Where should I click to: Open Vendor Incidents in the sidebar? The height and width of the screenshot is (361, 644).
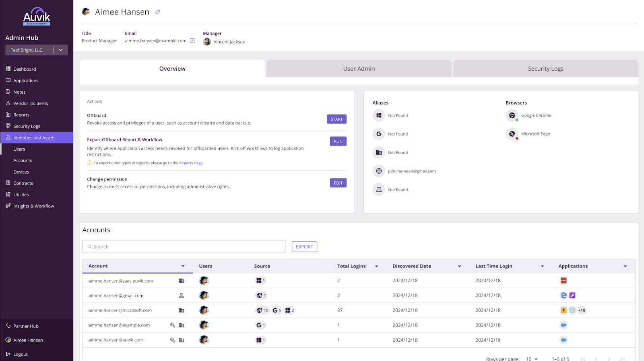[x=31, y=103]
